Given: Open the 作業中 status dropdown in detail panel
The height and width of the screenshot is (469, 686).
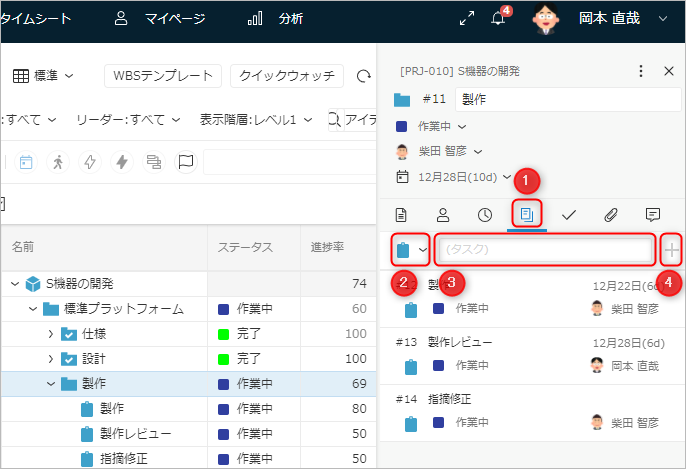Looking at the screenshot, I should pos(441,126).
